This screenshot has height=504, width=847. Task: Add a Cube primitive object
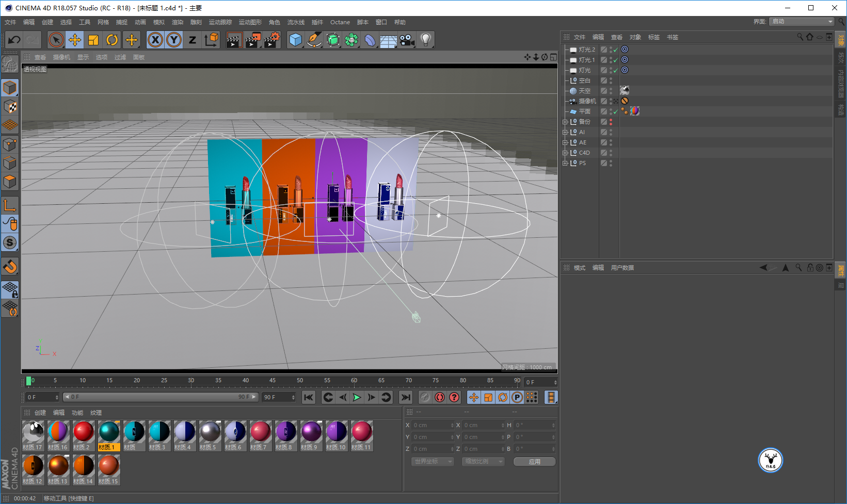click(295, 40)
